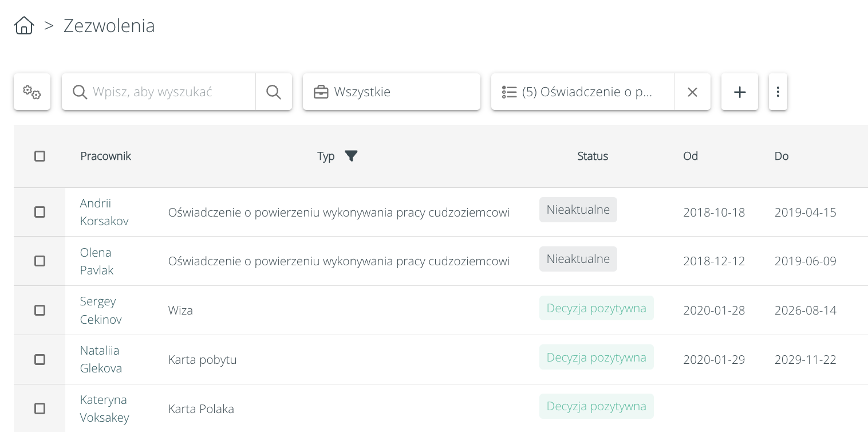Screen dimensions: 868x432
Task: Tick the Kateryna Voksakey row checkbox
Action: coord(40,409)
